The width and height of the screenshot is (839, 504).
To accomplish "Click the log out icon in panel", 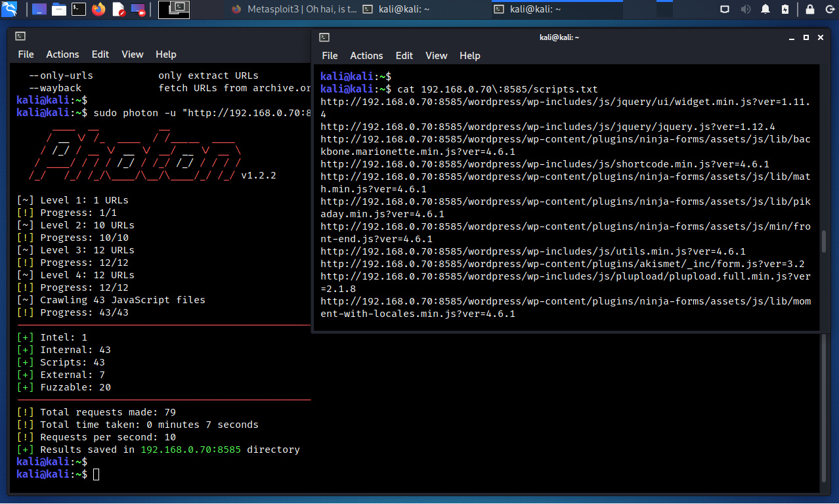I will (x=828, y=9).
